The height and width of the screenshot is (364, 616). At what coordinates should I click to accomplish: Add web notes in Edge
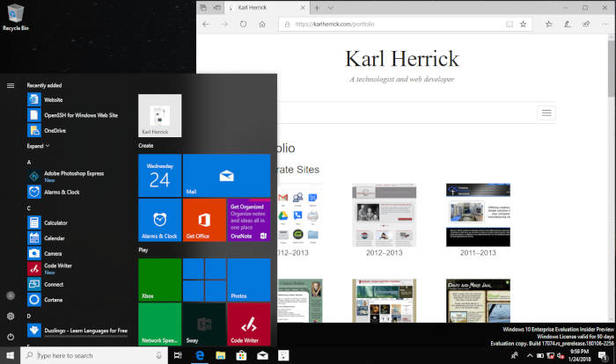568,24
